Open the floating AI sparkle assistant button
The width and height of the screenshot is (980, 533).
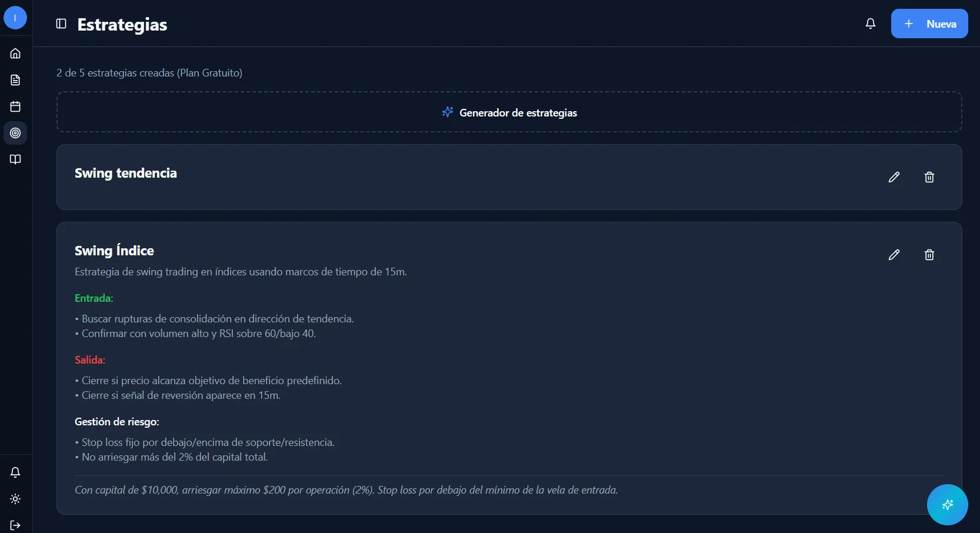947,505
